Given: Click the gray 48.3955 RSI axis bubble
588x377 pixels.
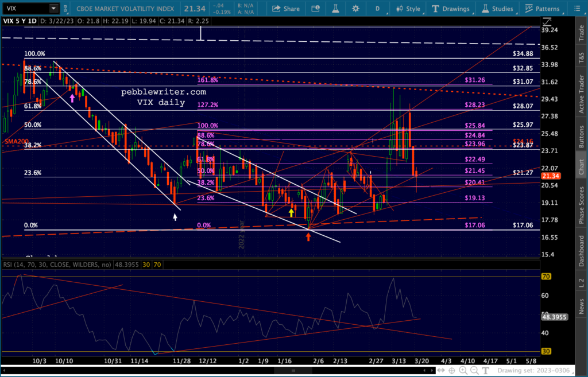Looking at the screenshot, I should tap(554, 317).
